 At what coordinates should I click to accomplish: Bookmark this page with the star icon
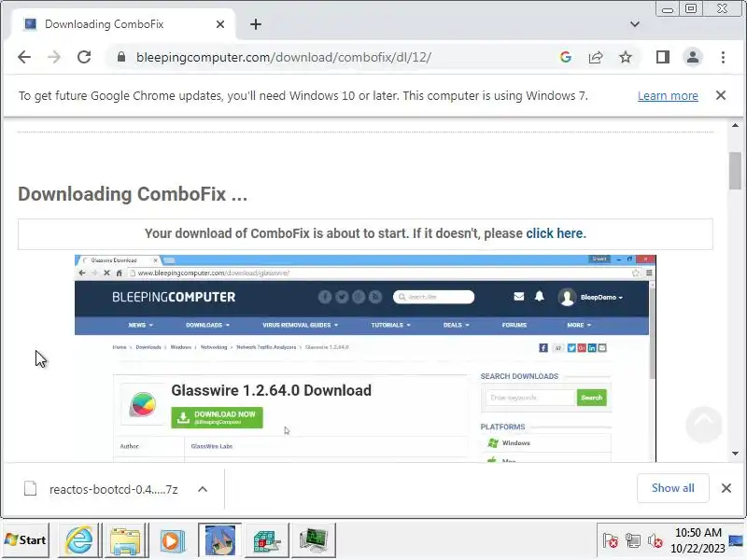(626, 57)
